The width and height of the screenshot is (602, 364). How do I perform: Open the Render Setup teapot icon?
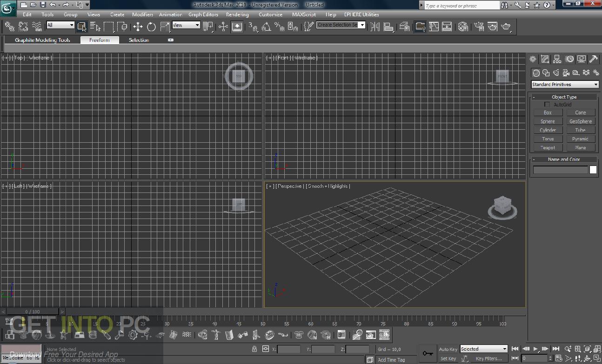coord(480,26)
